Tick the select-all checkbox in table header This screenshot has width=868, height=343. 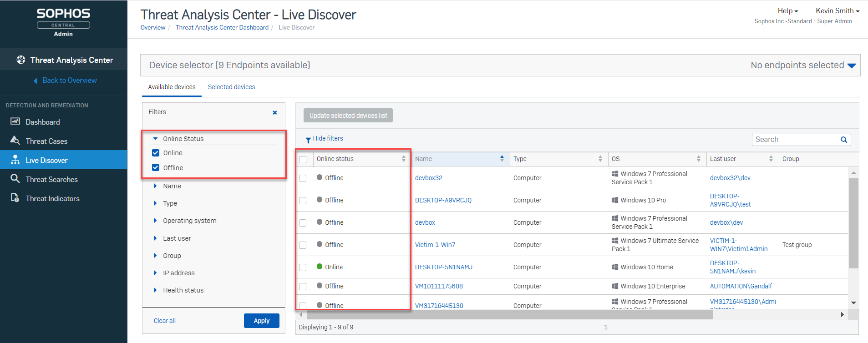(303, 159)
